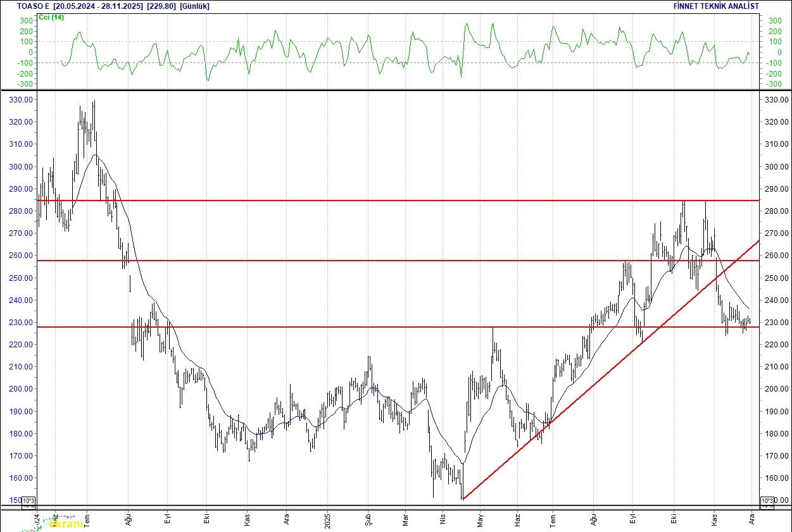Click divider between CCI and price panels
The width and height of the screenshot is (792, 532).
[396, 90]
